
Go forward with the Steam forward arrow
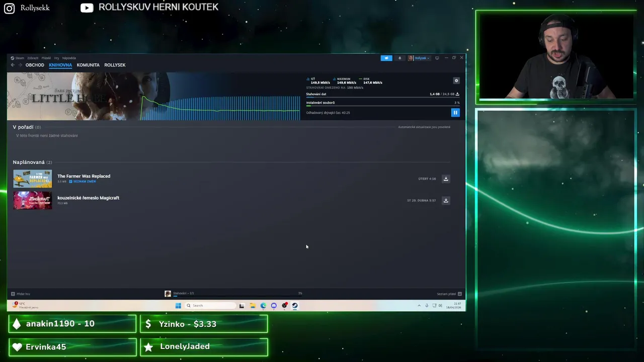tap(20, 65)
